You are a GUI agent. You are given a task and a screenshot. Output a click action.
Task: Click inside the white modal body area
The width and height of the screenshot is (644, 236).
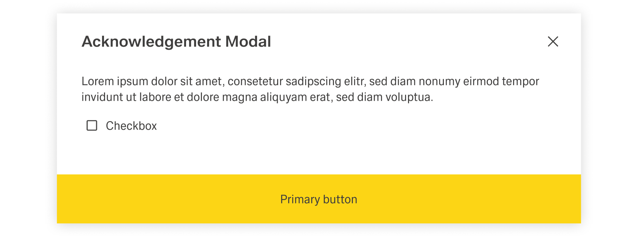click(319, 156)
